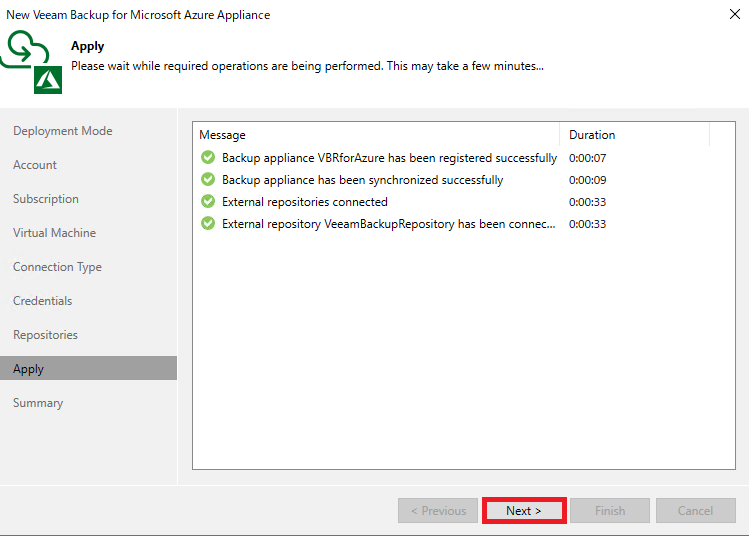The height and width of the screenshot is (536, 749).
Task: Click the 0:00:07 duration value
Action: (587, 158)
